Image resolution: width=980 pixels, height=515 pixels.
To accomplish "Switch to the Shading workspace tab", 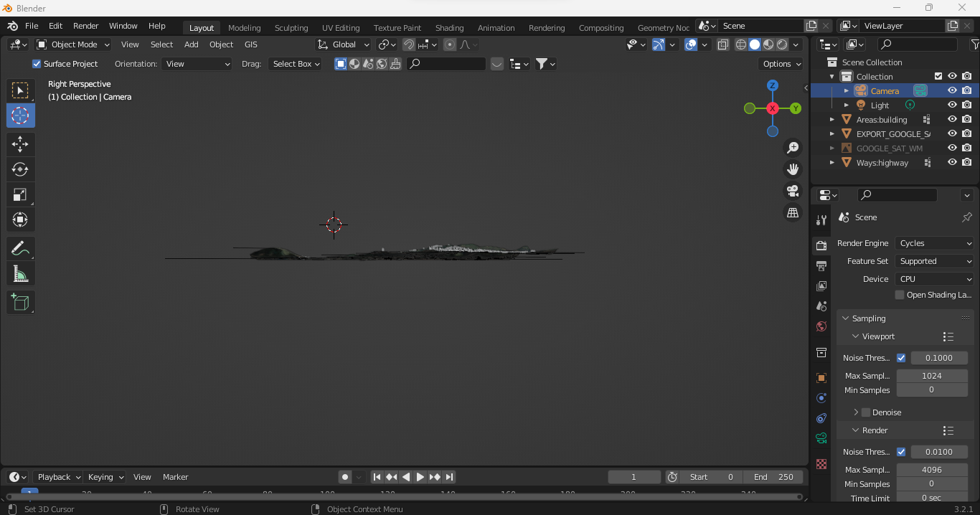I will [x=449, y=27].
